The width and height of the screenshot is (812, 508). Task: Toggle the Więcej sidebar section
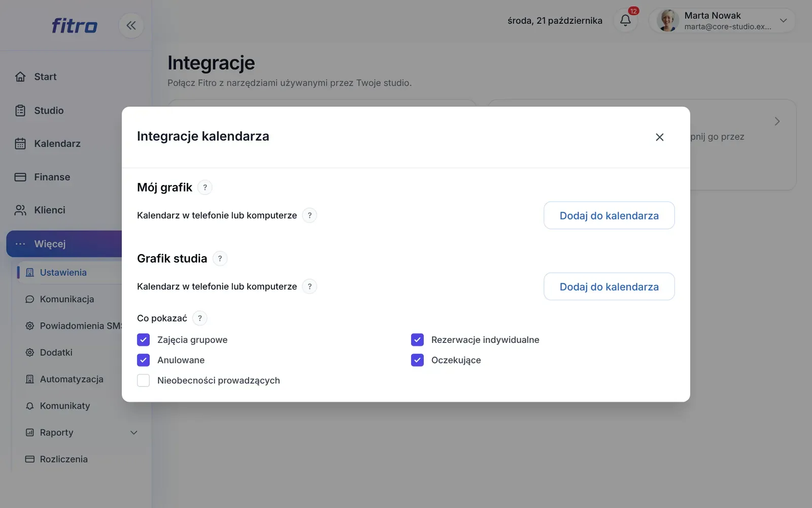(64, 244)
